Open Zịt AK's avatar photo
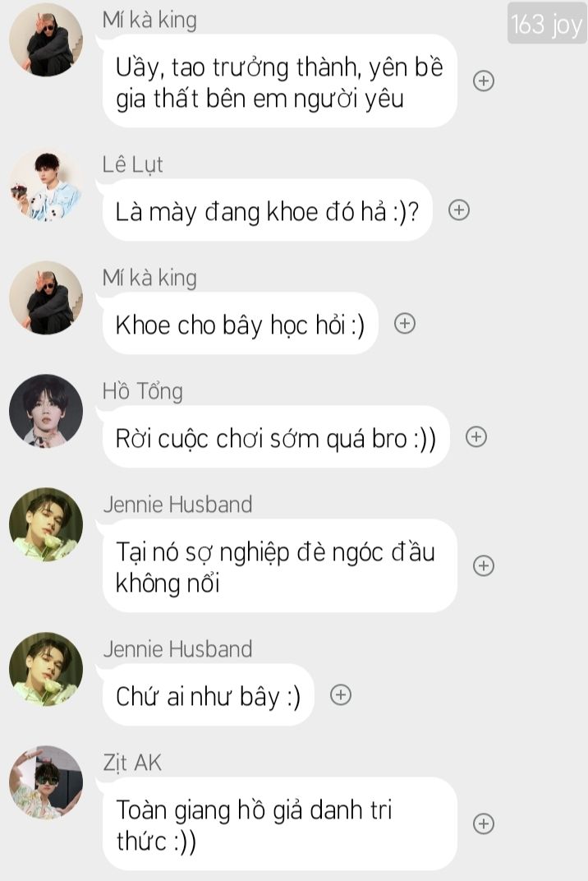 click(x=46, y=782)
